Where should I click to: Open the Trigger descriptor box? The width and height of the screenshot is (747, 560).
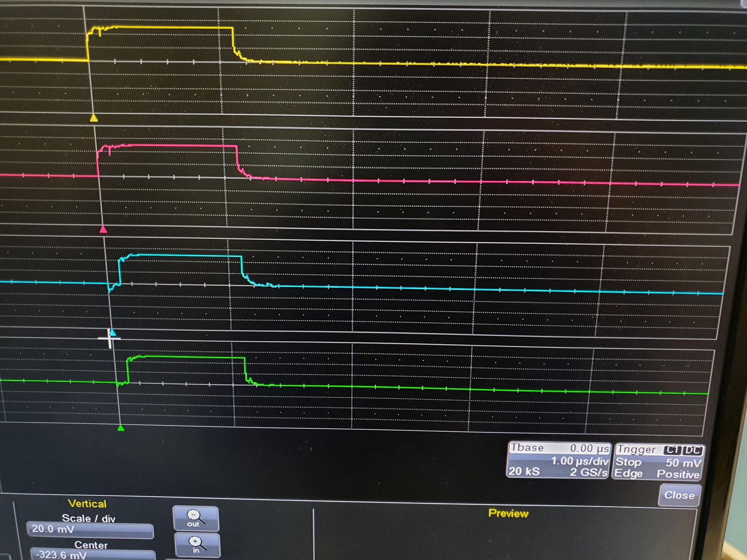[658, 462]
